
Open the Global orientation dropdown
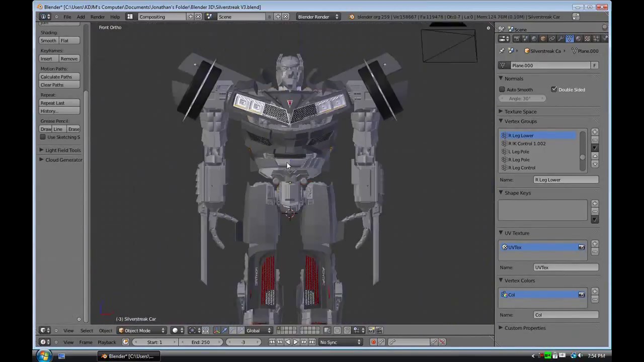[x=259, y=330]
